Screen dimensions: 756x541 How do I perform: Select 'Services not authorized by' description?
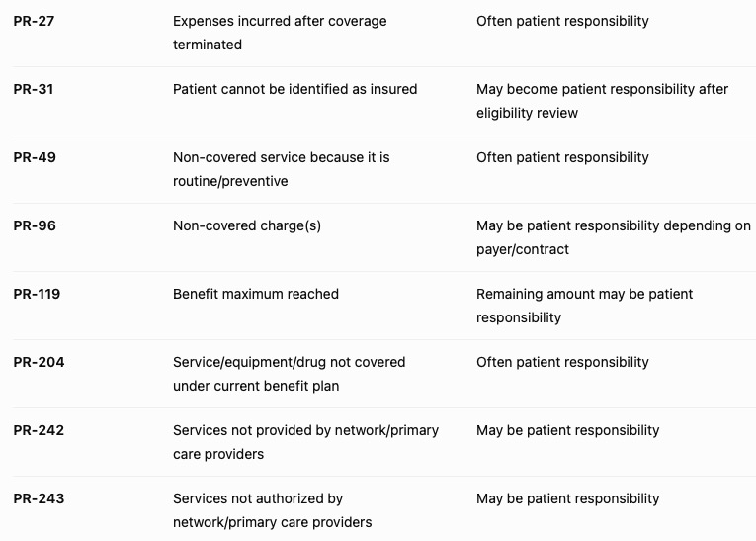pos(258,498)
